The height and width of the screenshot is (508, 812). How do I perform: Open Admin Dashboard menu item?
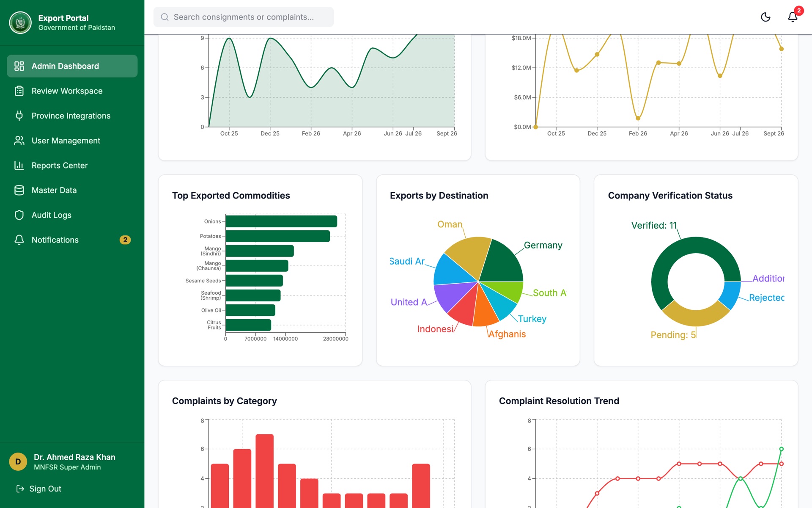click(x=72, y=66)
